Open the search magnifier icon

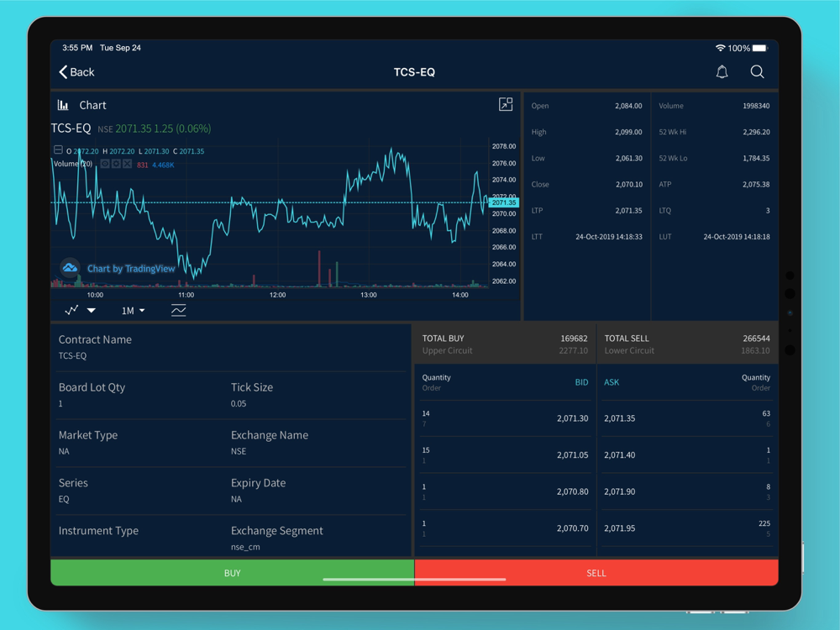757,71
